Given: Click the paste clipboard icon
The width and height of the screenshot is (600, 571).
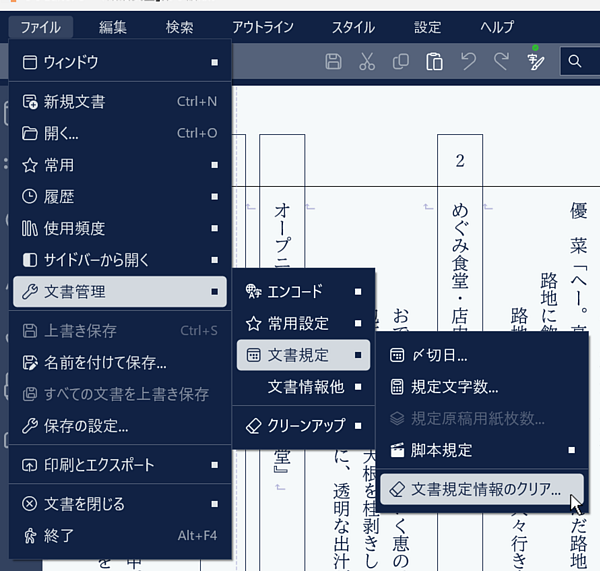Looking at the screenshot, I should pos(434,62).
